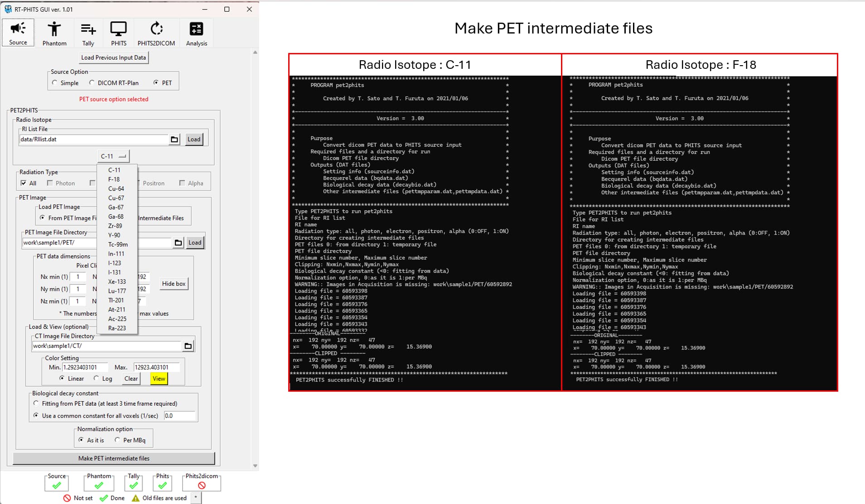Click Load next to RI List File
The height and width of the screenshot is (504, 865).
[194, 139]
